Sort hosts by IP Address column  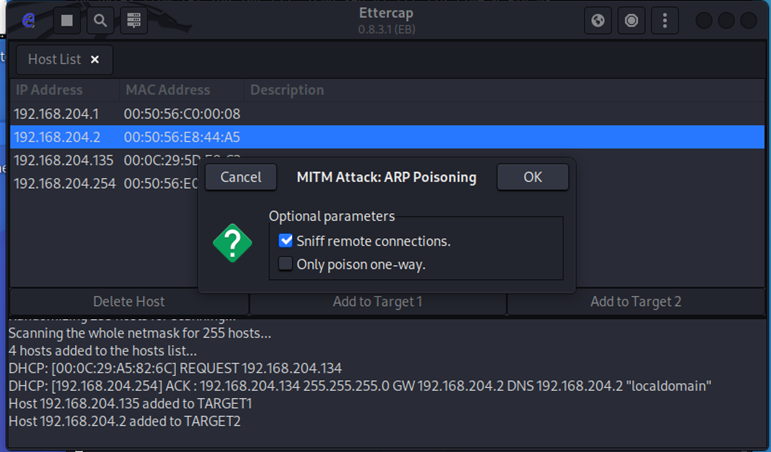pyautogui.click(x=49, y=90)
